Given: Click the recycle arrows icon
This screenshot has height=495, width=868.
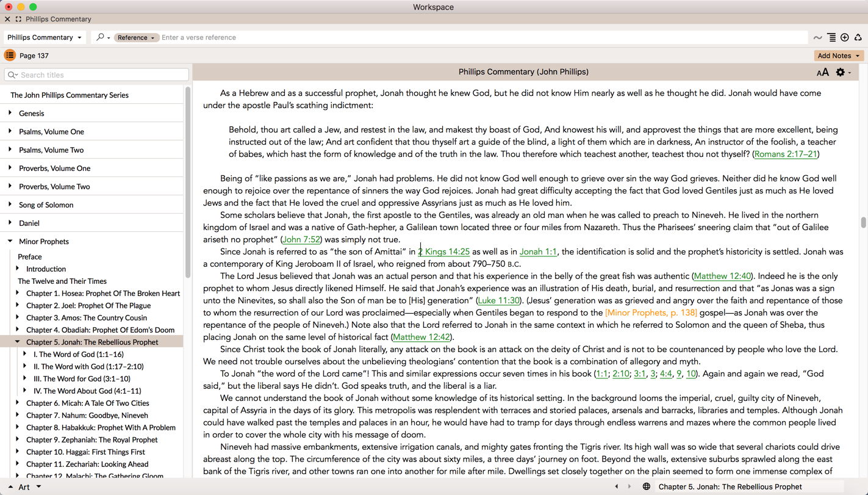Looking at the screenshot, I should (x=858, y=38).
